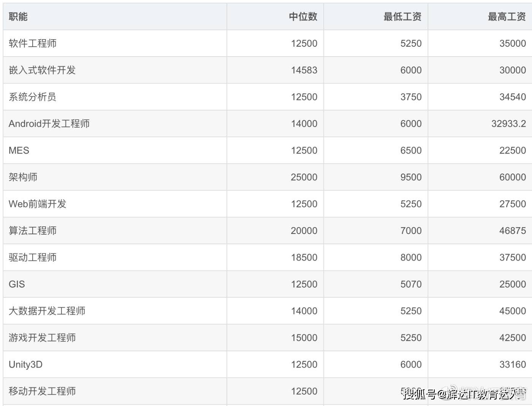532x406 pixels.
Task: Click maximum wage 32933.2 for Android开发工程师
Action: (x=509, y=124)
